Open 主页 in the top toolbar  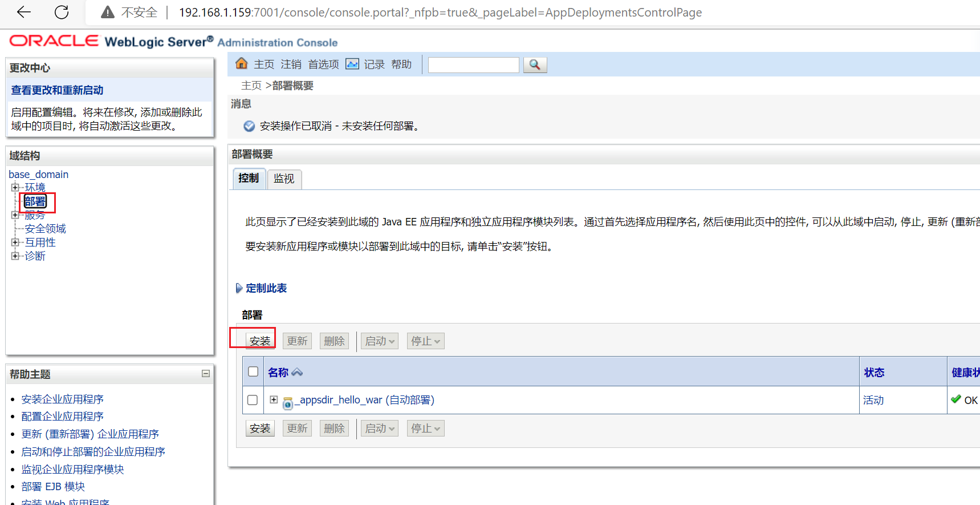[x=264, y=64]
